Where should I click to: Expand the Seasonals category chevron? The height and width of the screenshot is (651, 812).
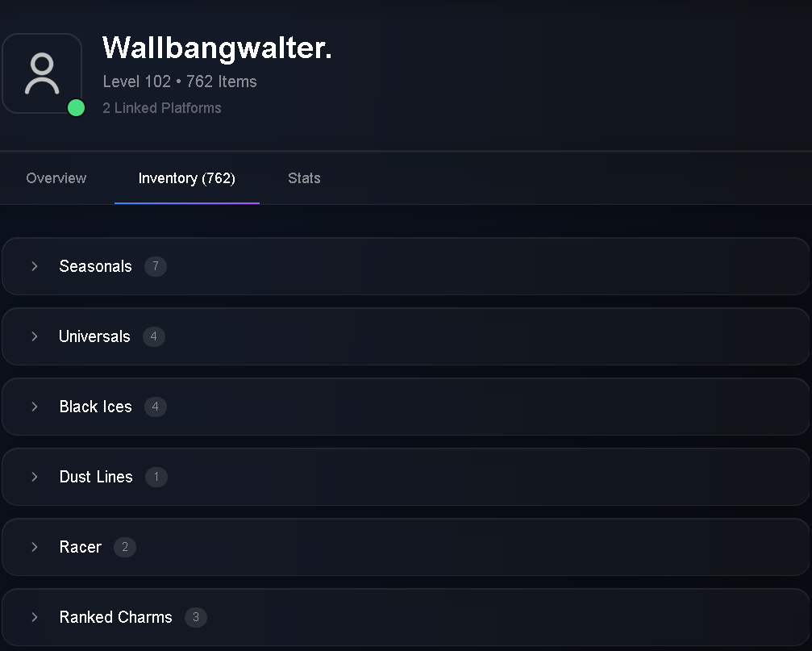coord(34,266)
